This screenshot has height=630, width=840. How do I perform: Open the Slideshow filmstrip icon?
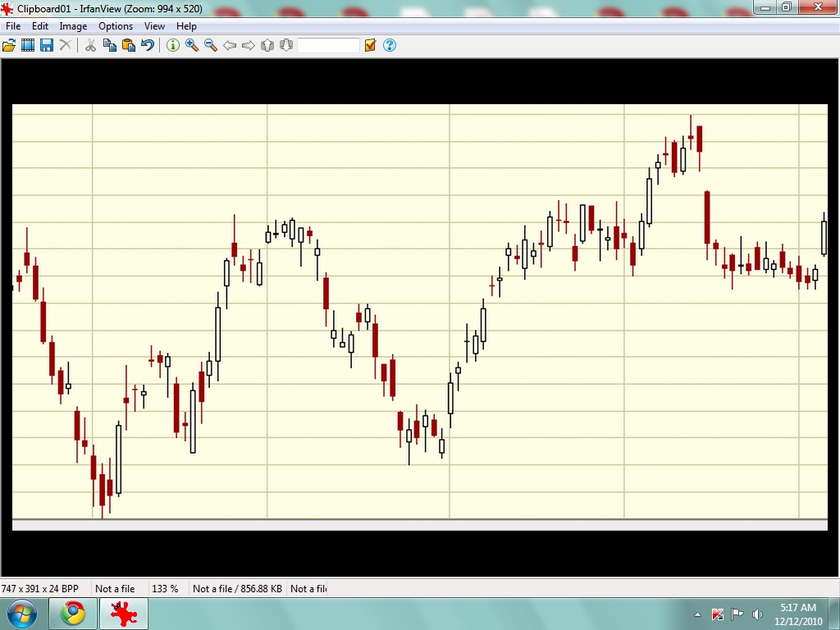(28, 46)
